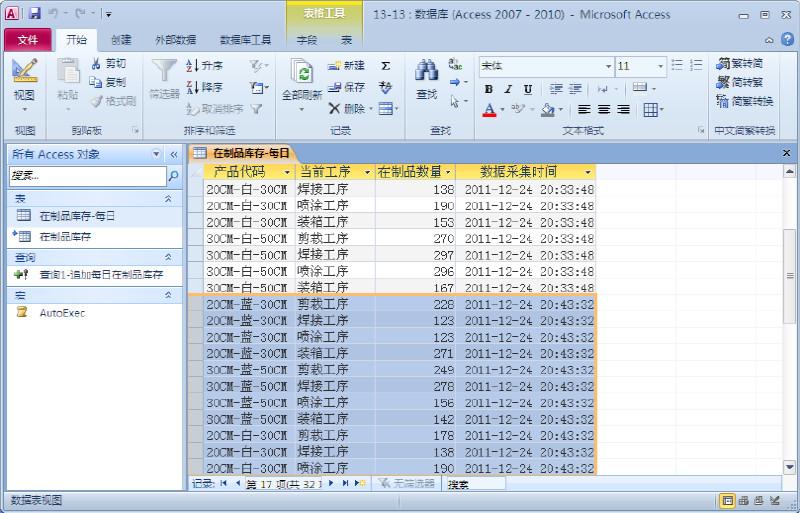The width and height of the screenshot is (800, 513).
Task: Click Refresh All (全部刷新) icon
Action: [x=302, y=72]
